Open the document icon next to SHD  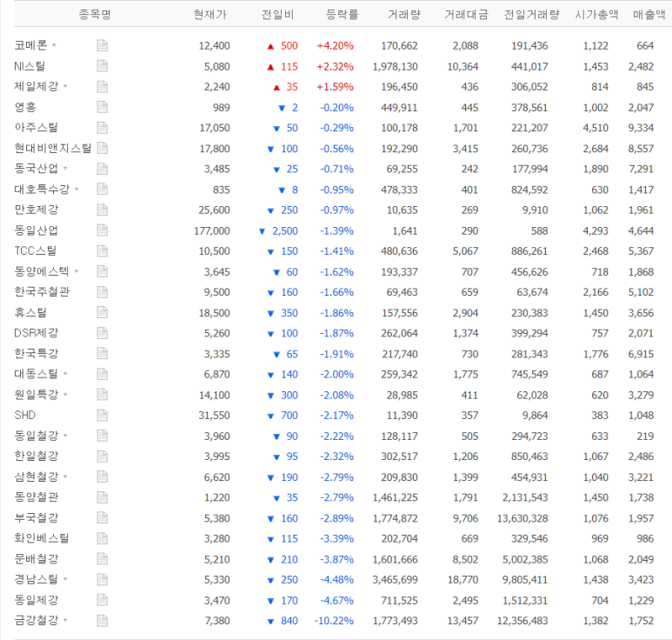point(102,416)
